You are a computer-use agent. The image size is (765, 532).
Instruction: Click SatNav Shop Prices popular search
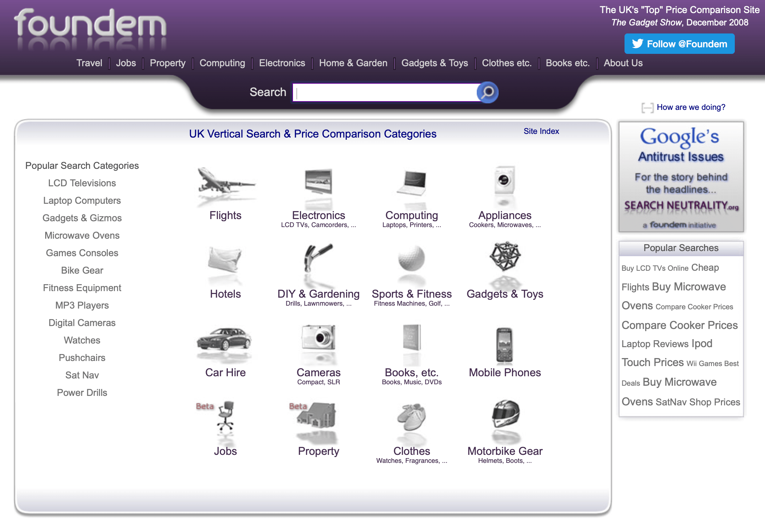tap(698, 402)
